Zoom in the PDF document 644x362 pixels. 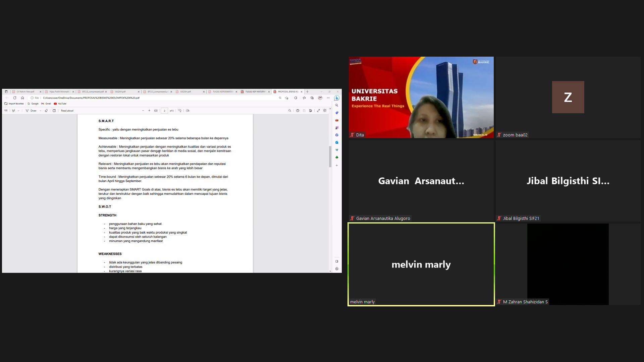tap(149, 111)
